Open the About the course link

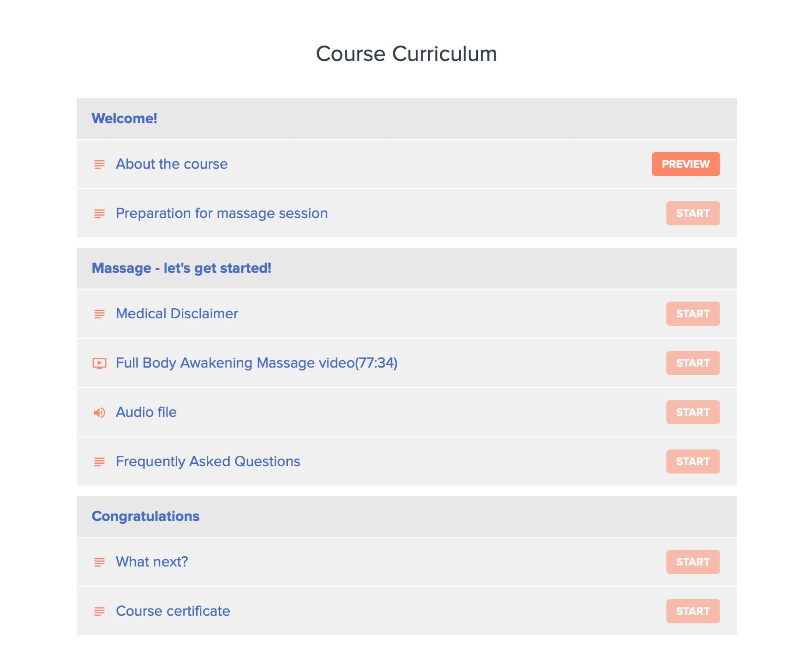coord(172,164)
